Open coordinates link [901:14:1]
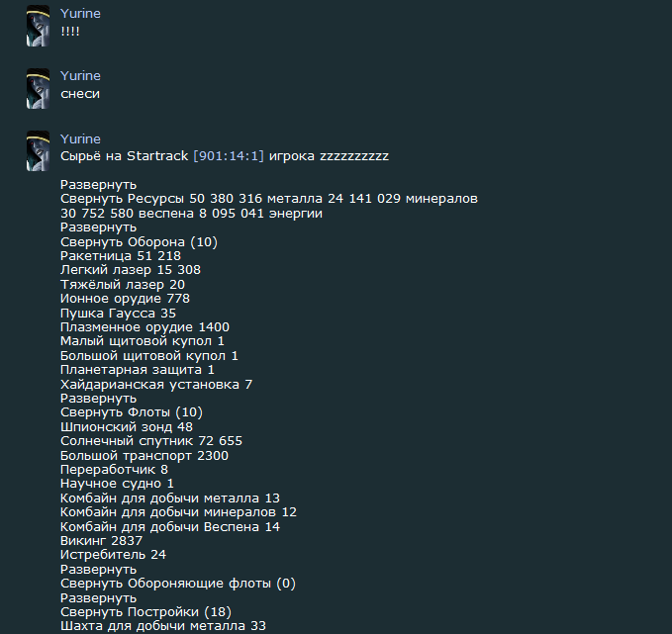Screen dimensions: 672x634 coord(229,156)
